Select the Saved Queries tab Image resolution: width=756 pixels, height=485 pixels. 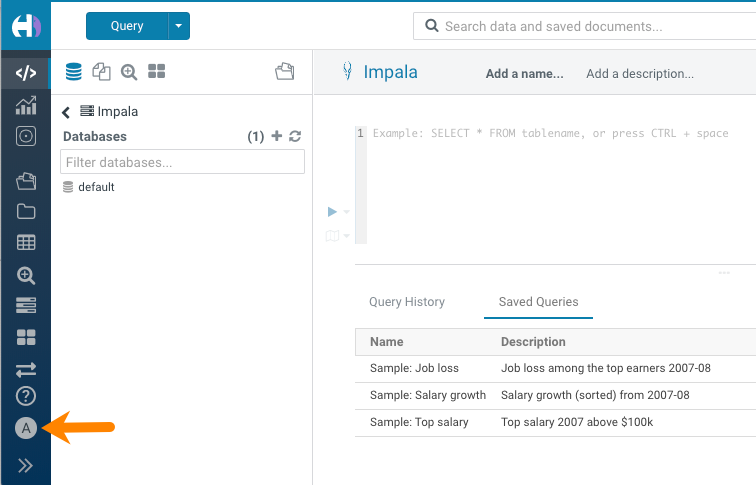point(538,302)
